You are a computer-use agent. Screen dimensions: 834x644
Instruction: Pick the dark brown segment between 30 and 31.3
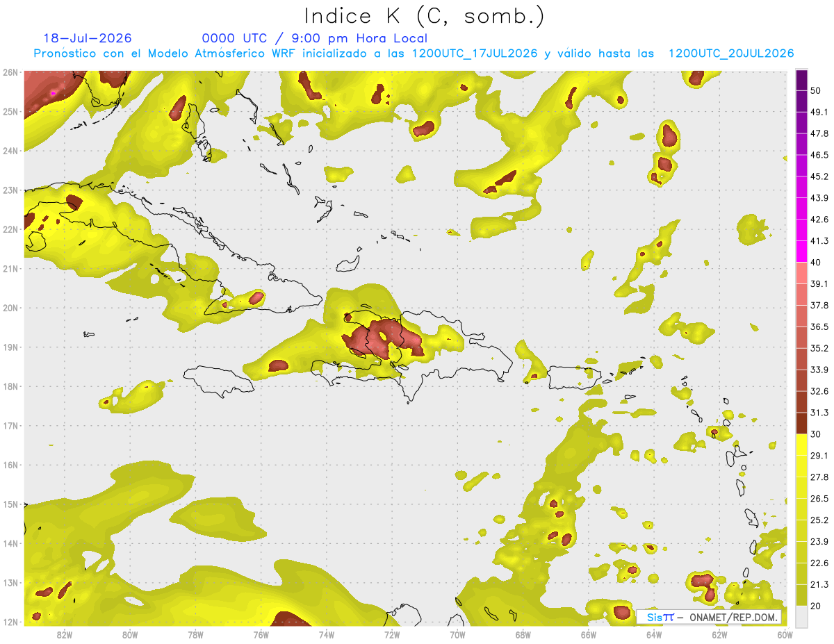tap(801, 424)
